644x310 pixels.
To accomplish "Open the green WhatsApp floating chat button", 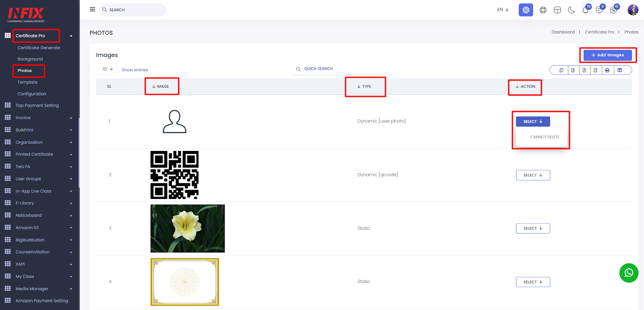I will [629, 273].
